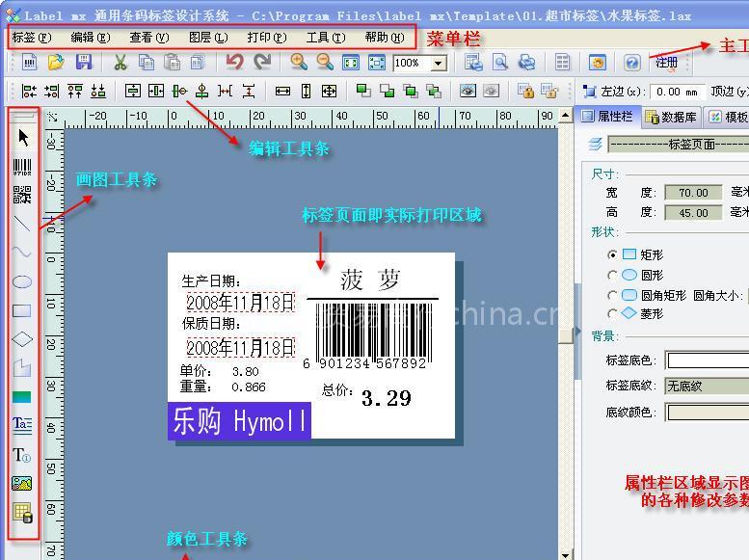
Task: Cut selection with the scissors icon
Action: pos(120,63)
